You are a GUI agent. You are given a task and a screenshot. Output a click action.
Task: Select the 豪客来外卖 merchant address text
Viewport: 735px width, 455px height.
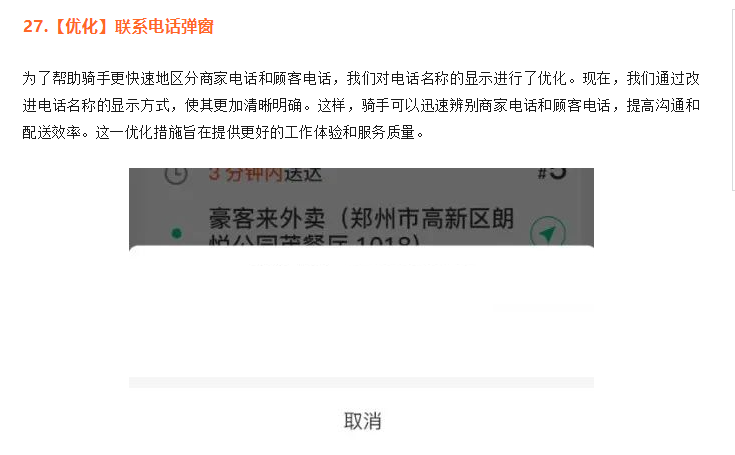point(361,218)
